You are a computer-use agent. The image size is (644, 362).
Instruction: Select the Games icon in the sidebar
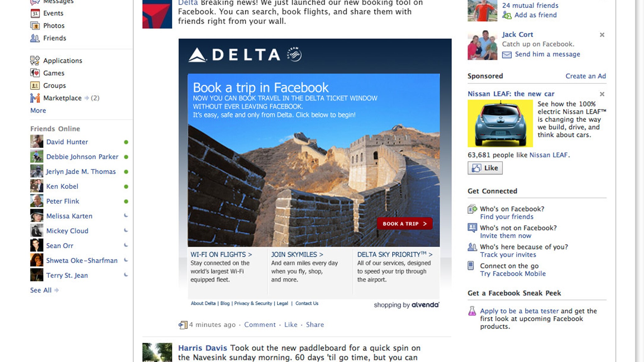35,73
